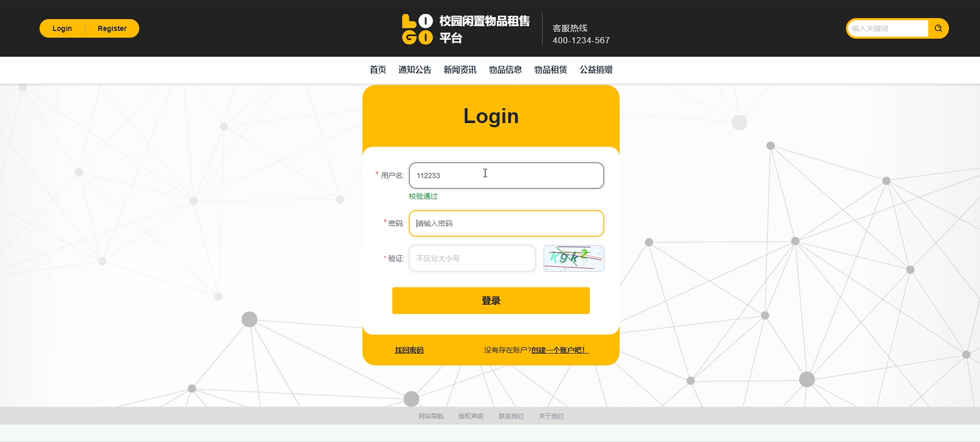Click the LOGO site logo
This screenshot has height=442, width=980.
click(417, 29)
